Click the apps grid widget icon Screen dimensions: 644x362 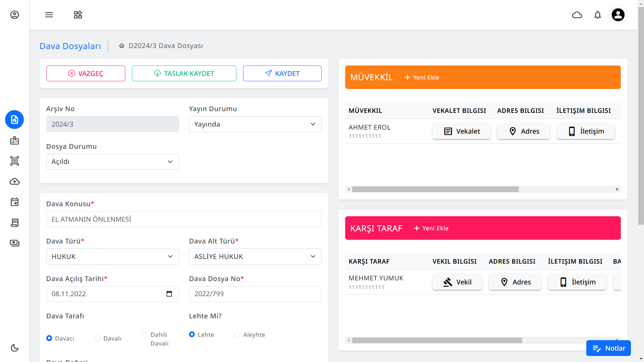click(78, 15)
